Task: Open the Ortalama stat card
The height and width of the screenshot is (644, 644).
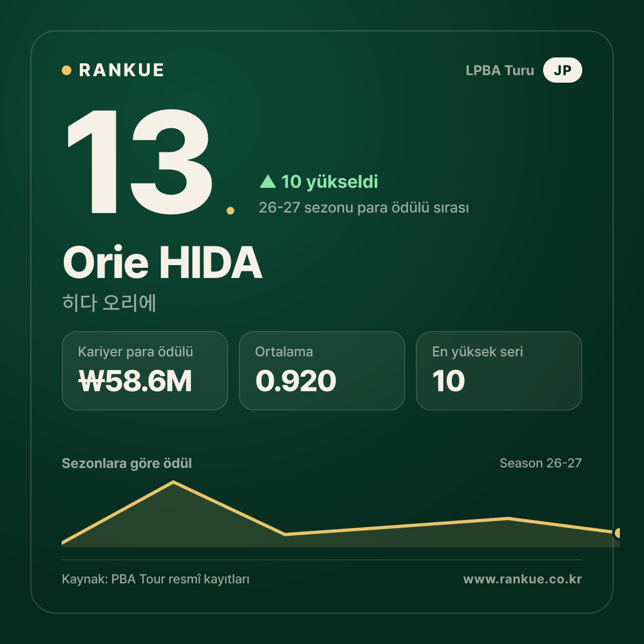Action: (x=322, y=371)
